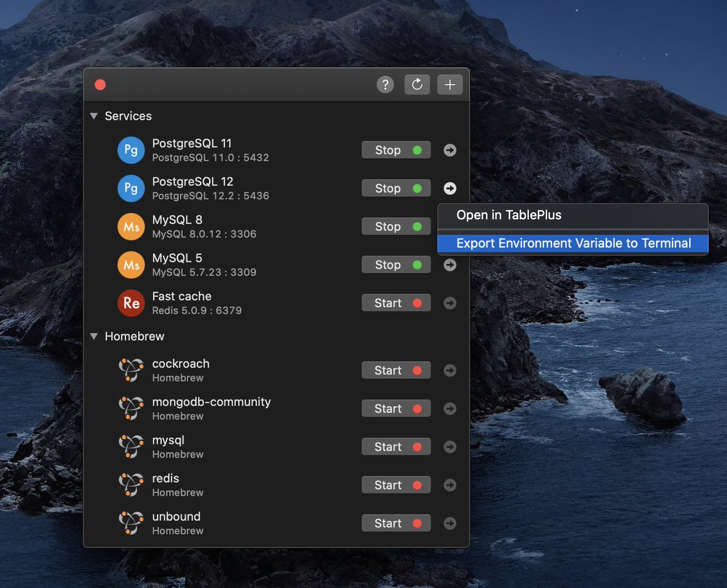Open arrow menu for mysql Homebrew
This screenshot has width=727, height=588.
coord(450,446)
